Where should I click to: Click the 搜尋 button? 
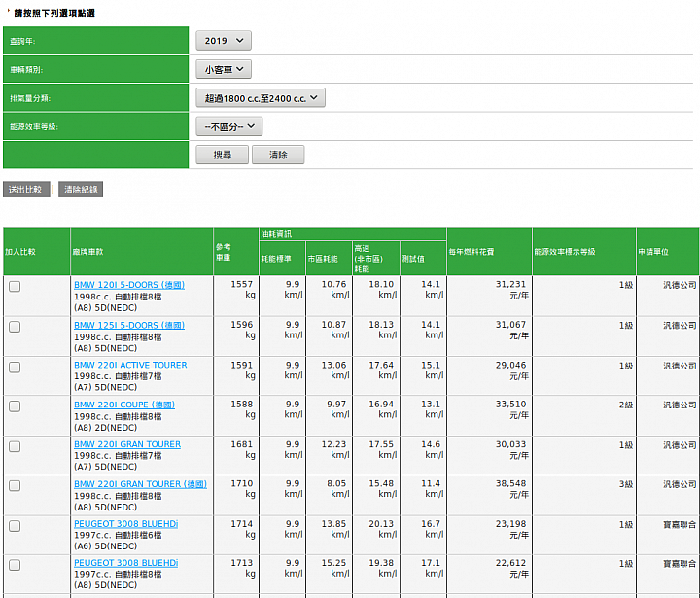coord(222,155)
